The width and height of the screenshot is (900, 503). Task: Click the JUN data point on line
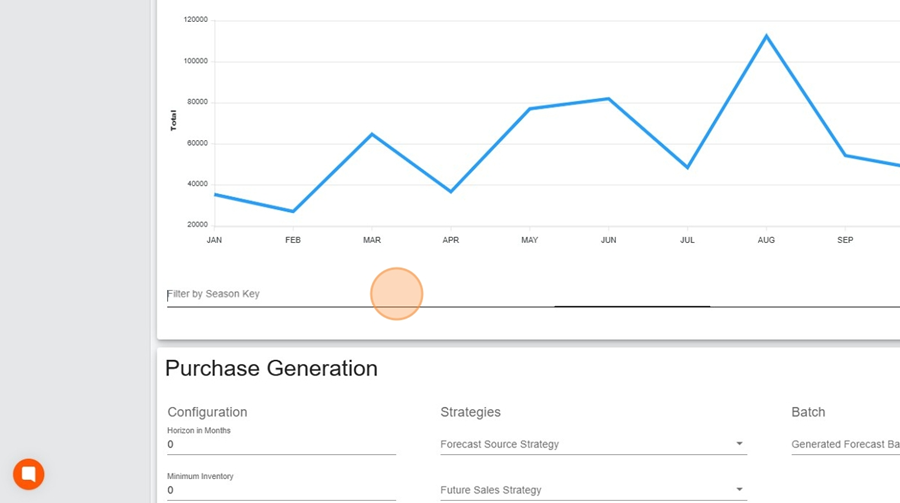[x=608, y=98]
